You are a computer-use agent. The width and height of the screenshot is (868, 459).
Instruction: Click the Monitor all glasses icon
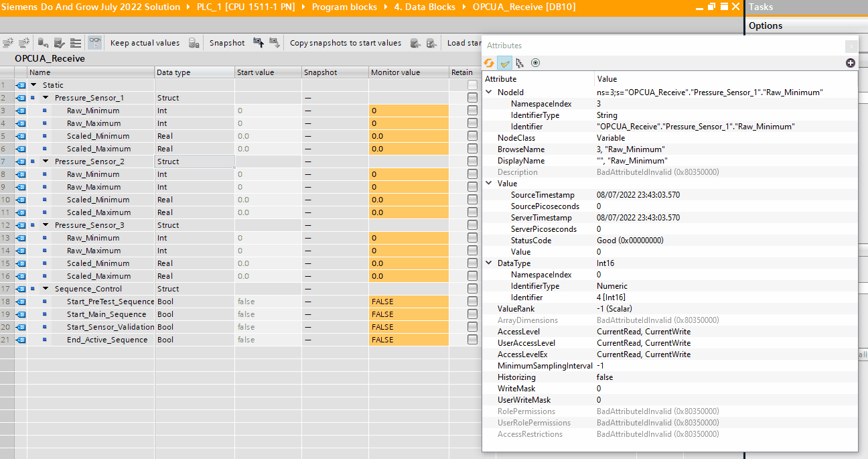pos(95,43)
